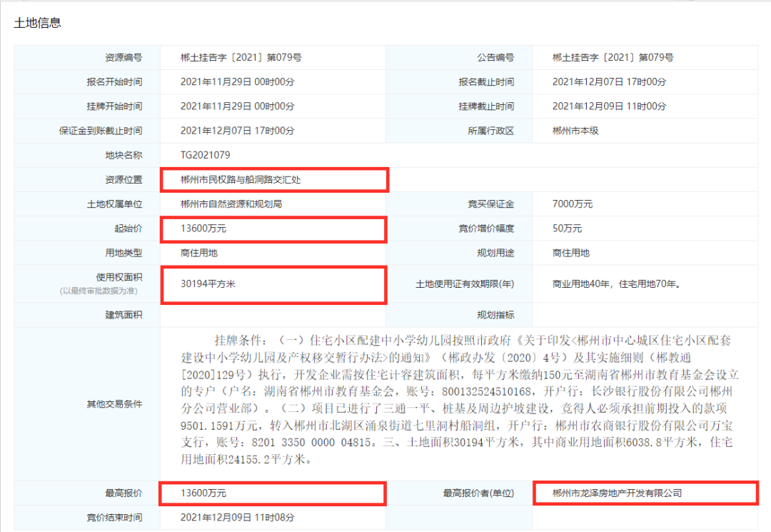
Task: Click the announcement number value 郴土挂告字〔2021〕第079号
Action: (x=613, y=58)
